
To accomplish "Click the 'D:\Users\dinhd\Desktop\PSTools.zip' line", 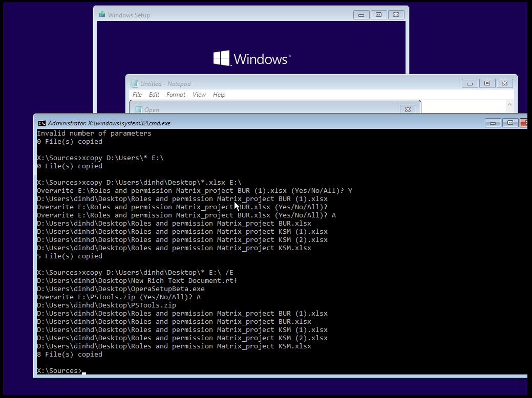I will 106,305.
